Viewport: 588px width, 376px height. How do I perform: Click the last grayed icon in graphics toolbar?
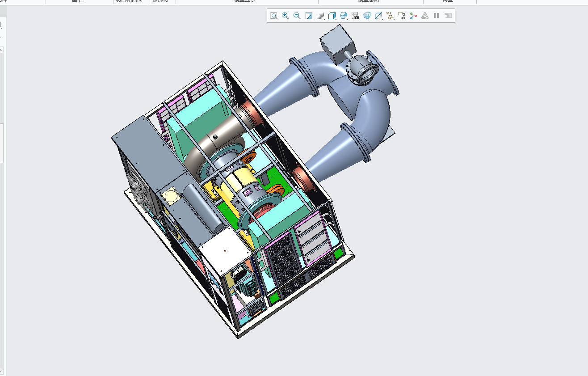click(448, 16)
